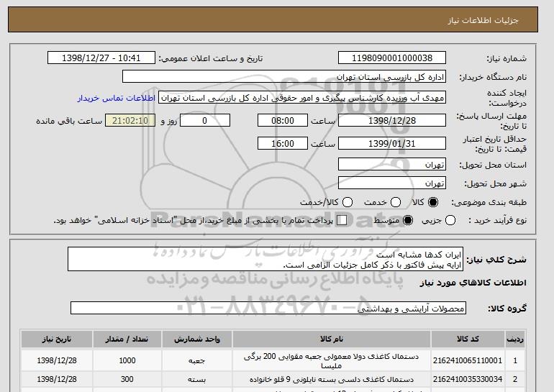Click the کد کالا column header
554x392 pixels.
tap(468, 339)
